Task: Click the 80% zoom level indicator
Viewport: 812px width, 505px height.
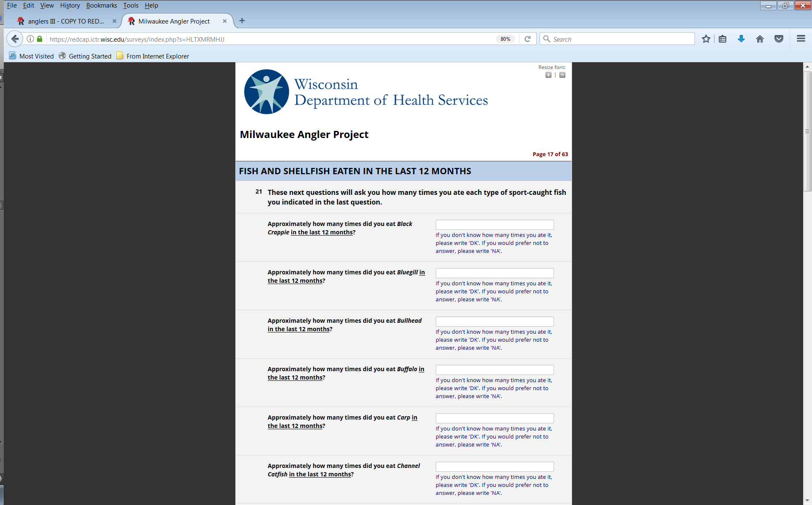Action: point(505,39)
